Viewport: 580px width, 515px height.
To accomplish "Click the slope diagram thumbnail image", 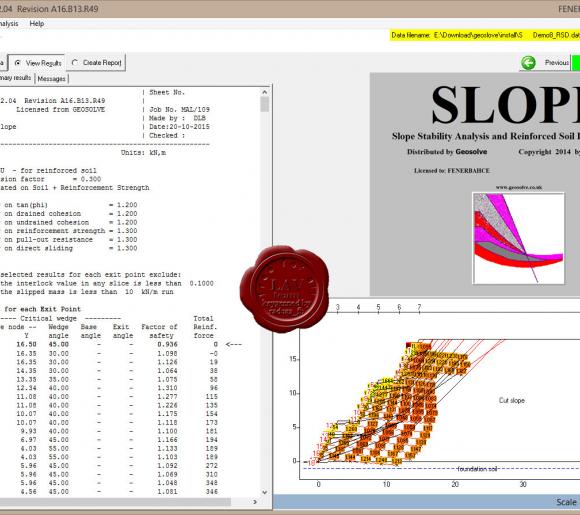I will (x=519, y=238).
